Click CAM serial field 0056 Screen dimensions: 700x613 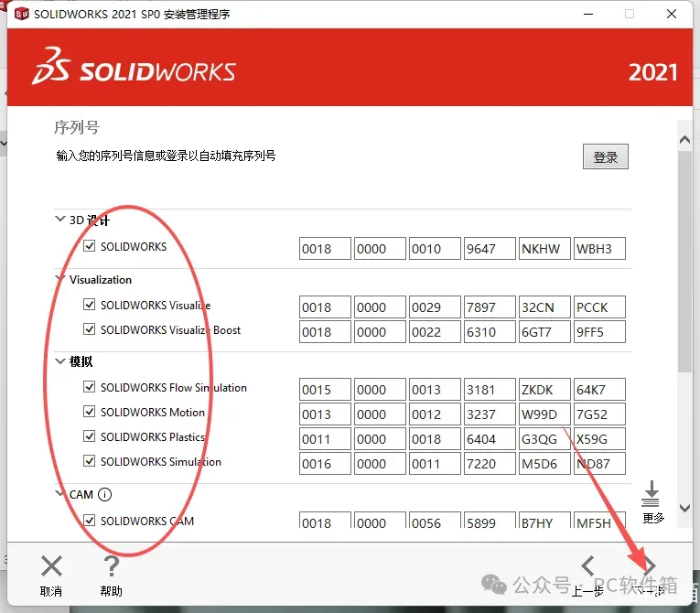435,520
